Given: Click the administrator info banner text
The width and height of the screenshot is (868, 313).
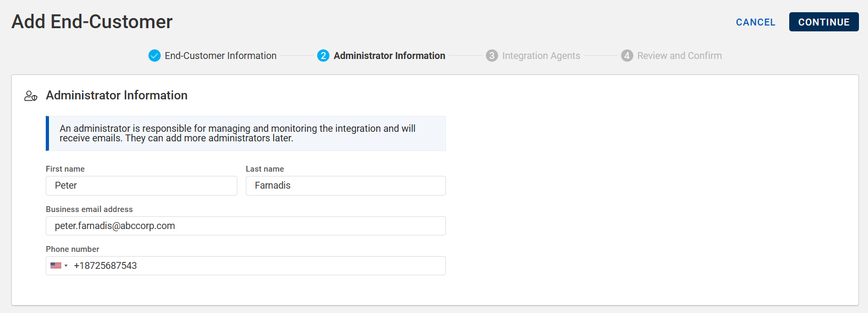Looking at the screenshot, I should click(x=237, y=133).
